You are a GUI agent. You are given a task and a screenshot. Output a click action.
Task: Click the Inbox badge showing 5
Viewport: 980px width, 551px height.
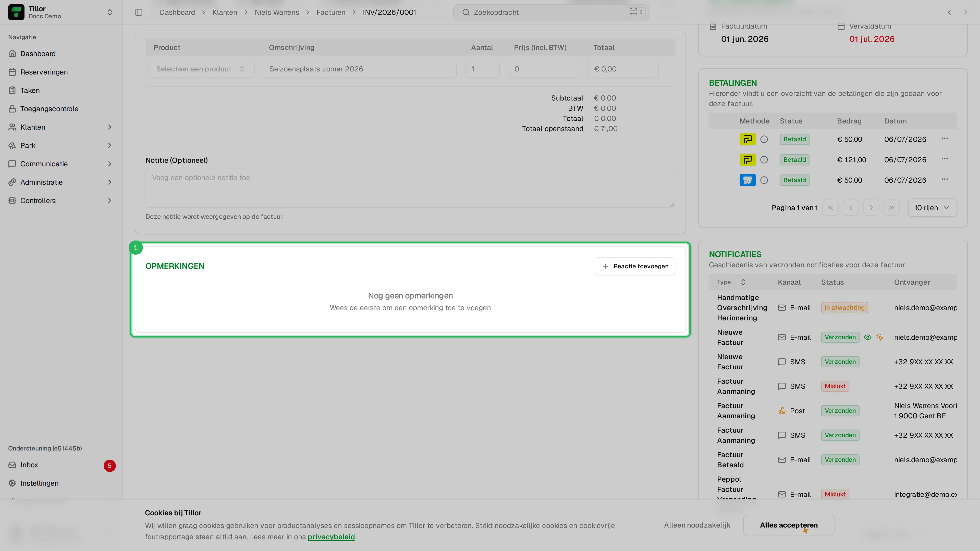click(x=109, y=466)
